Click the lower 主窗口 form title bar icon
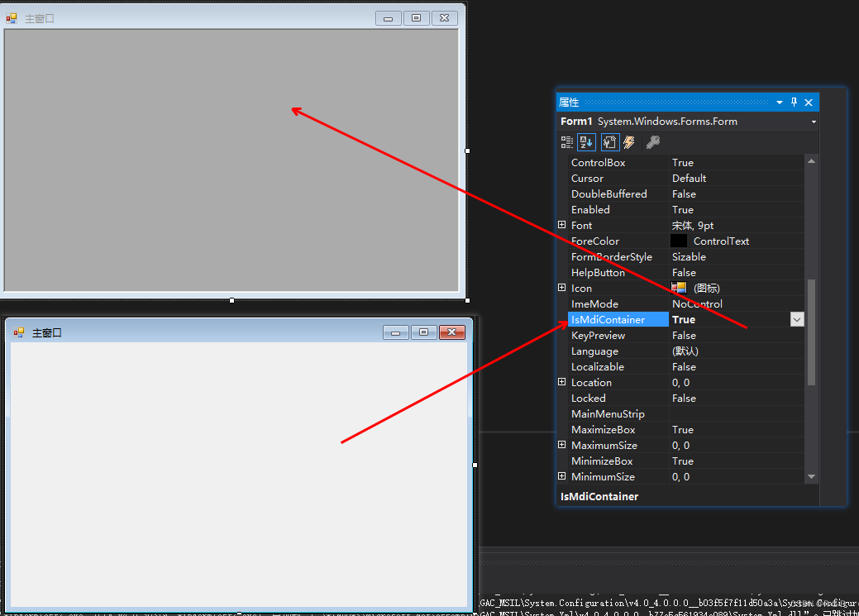859x616 pixels. coord(19,332)
